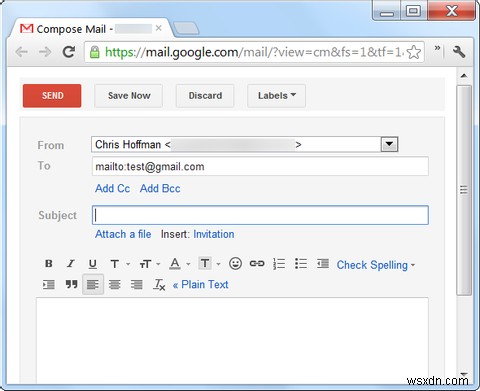This screenshot has height=391, width=480.
Task: Click the mail.google.com address bar
Action: [x=254, y=52]
